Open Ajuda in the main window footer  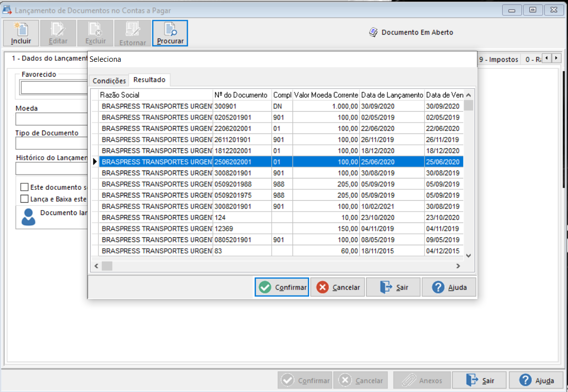(536, 380)
